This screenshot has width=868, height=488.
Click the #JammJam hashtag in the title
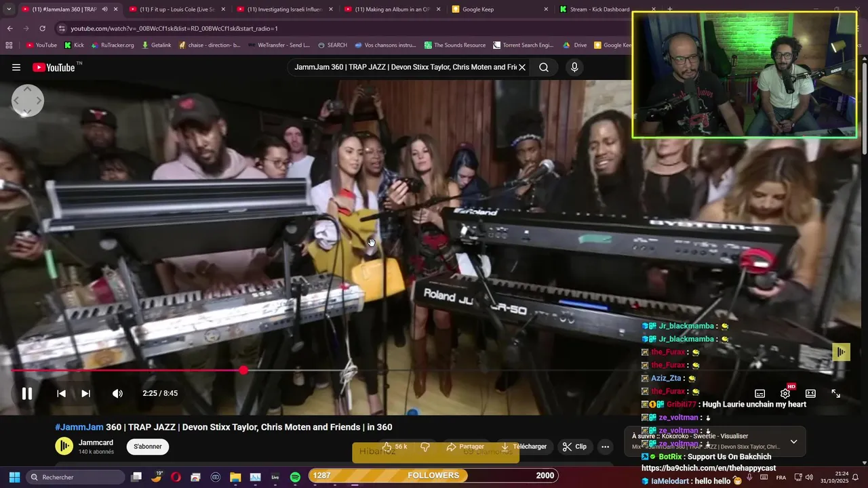79,427
